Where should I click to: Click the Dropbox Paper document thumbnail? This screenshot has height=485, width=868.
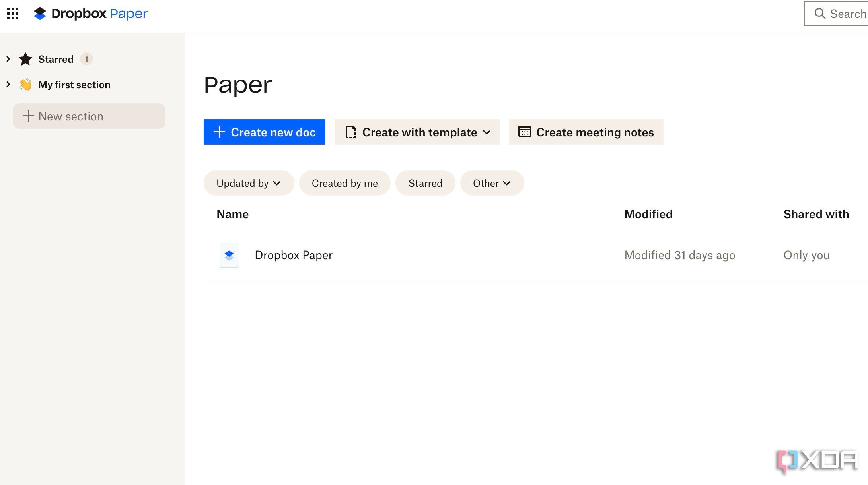click(229, 255)
